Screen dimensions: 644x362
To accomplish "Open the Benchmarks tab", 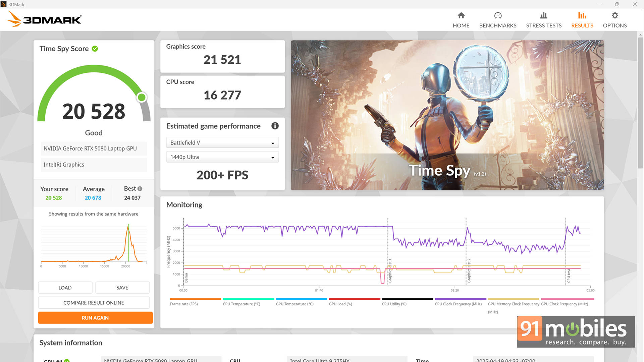I will (498, 20).
